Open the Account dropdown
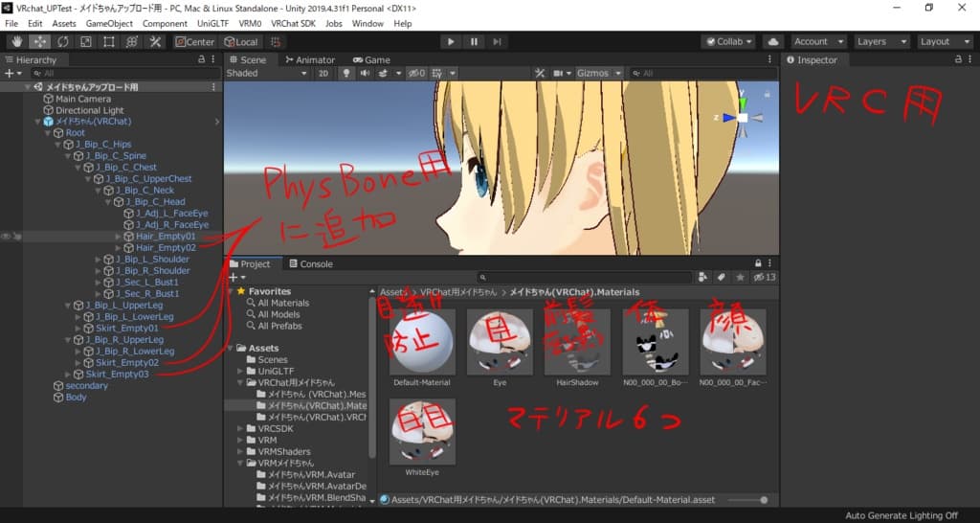Screen dimensions: 980x523 (x=818, y=42)
